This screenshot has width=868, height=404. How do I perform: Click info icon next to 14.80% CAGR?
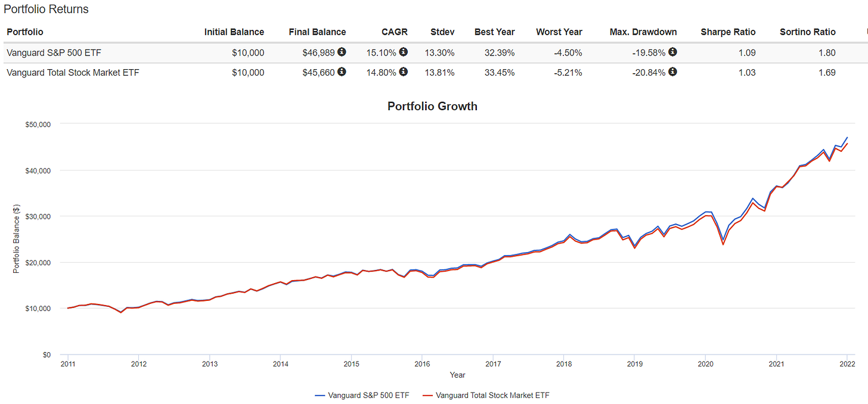404,72
